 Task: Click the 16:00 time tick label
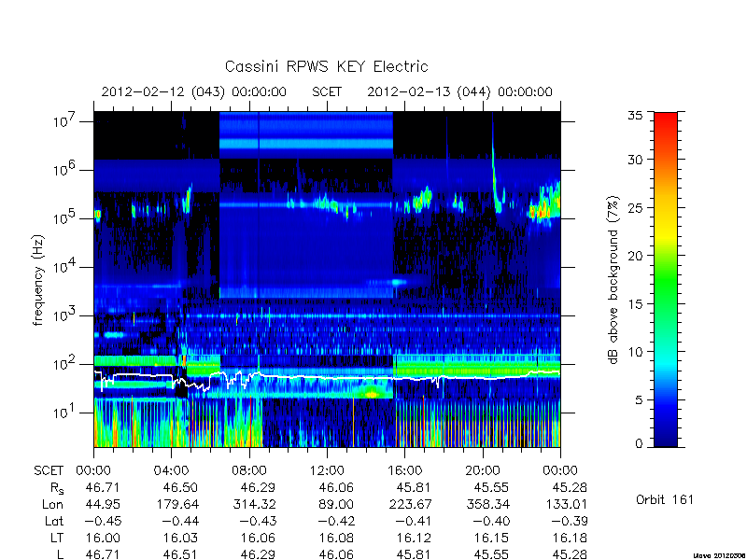click(x=404, y=470)
